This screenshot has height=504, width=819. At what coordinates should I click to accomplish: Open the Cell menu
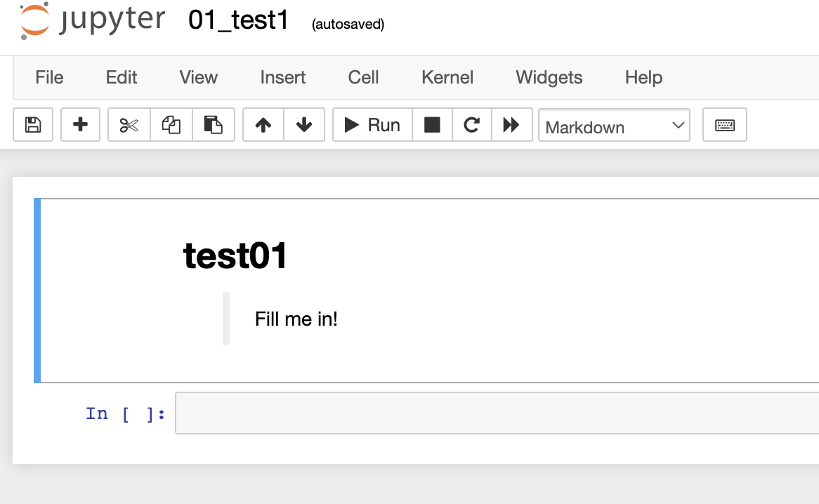pyautogui.click(x=363, y=77)
